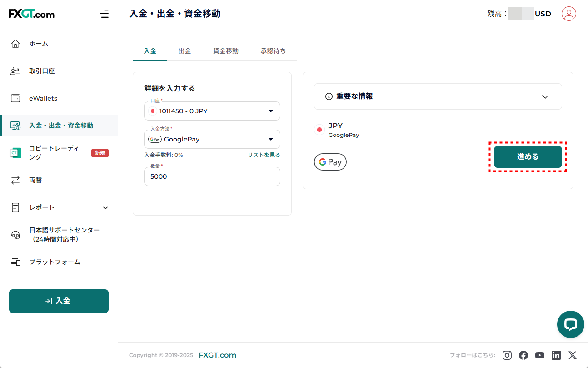Viewport: 588px width, 368px height.
Task: Click the 残高 USD balance display
Action: click(519, 14)
